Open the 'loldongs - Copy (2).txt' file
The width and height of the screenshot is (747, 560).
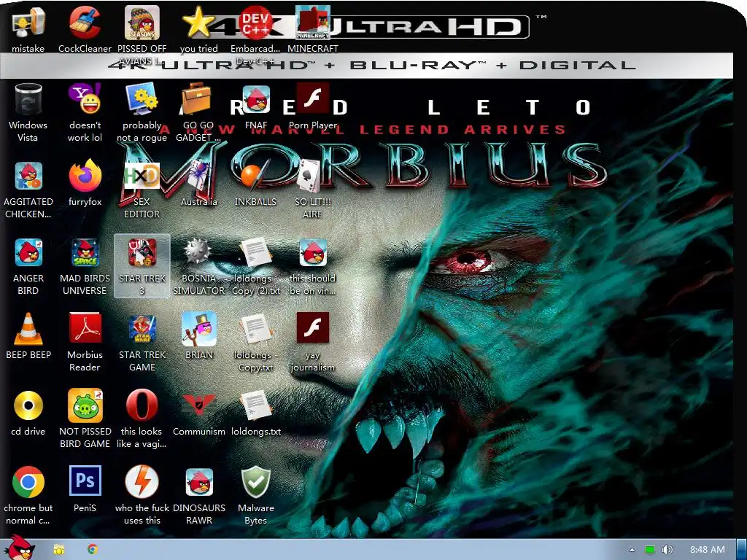256,252
